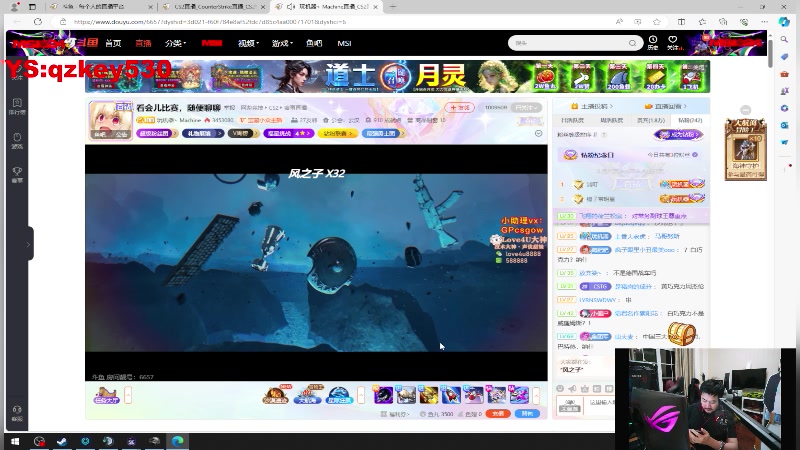Click the question mark help icon in fan panel
The image size is (800, 450).
pos(604,135)
